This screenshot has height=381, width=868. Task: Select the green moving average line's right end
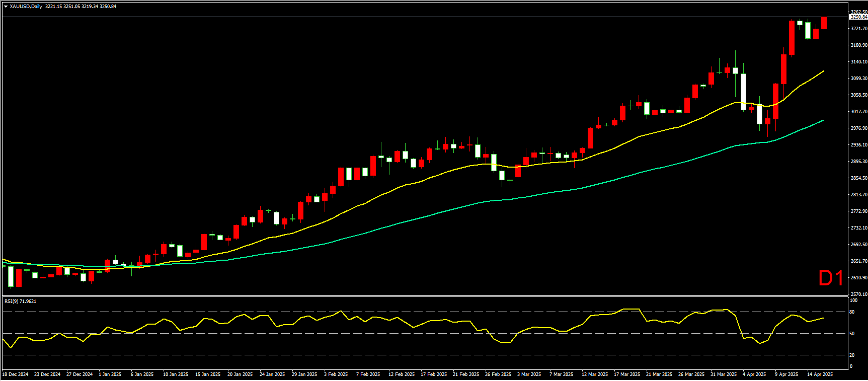[823, 120]
